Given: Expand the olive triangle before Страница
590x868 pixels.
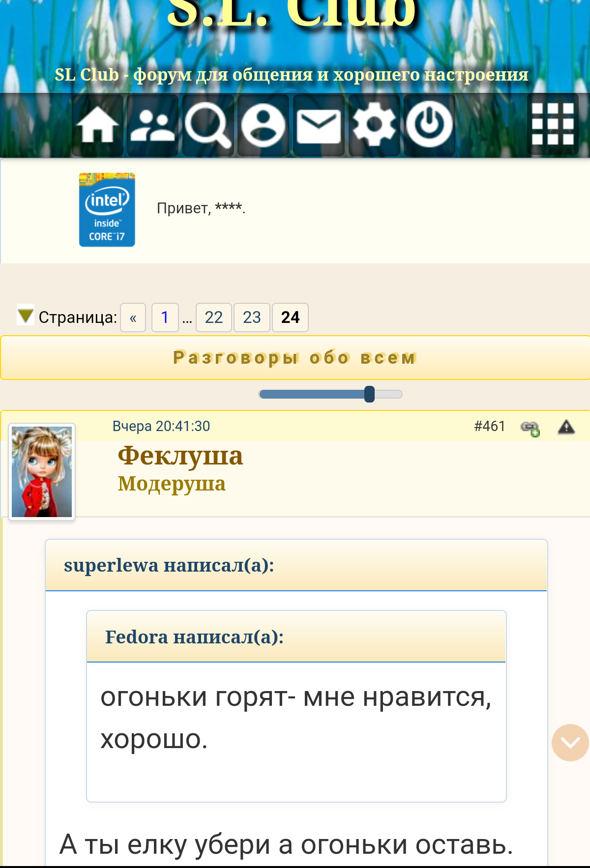Looking at the screenshot, I should 25,315.
